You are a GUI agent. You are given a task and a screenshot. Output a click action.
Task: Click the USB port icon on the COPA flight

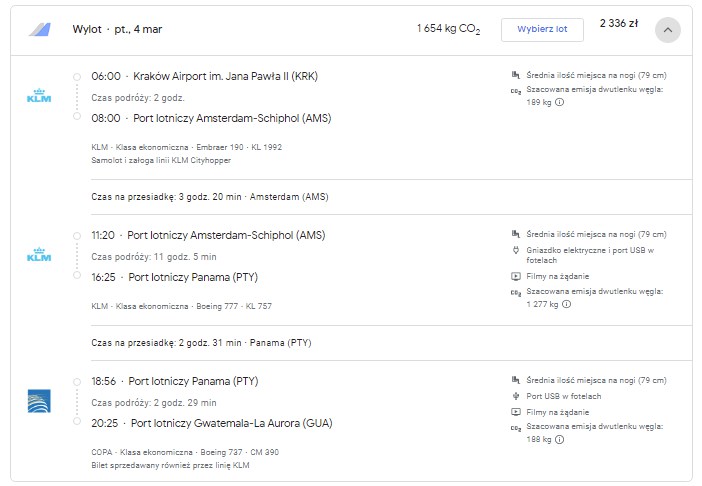click(516, 396)
